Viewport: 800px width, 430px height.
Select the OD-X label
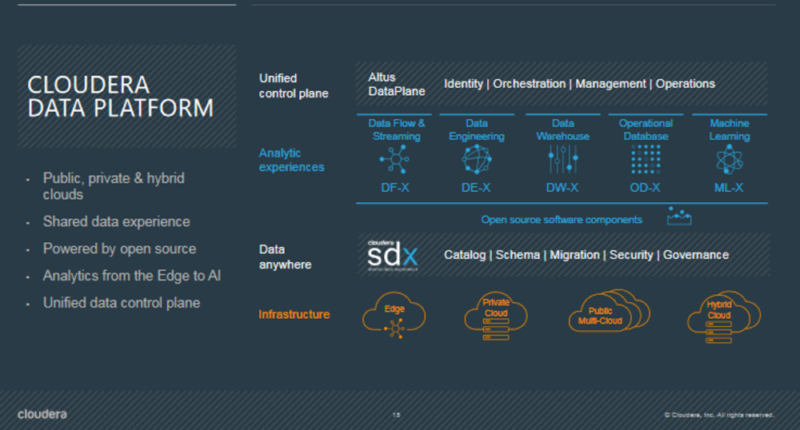pyautogui.click(x=645, y=188)
